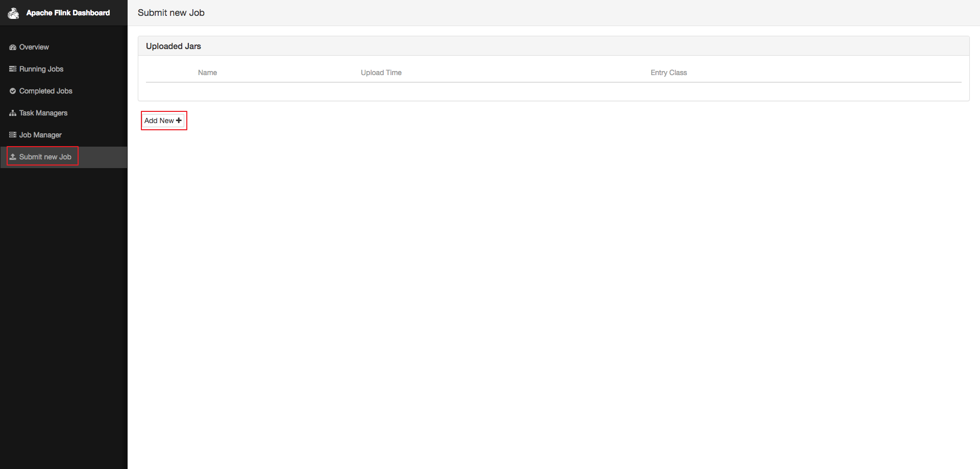Viewport: 980px width, 469px height.
Task: Select the Submit new Job sidebar entry
Action: (44, 156)
